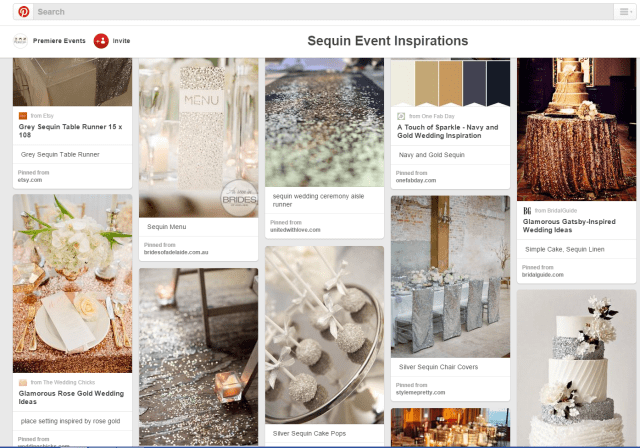Image resolution: width=640 pixels, height=448 pixels.
Task: Select the cream color swatch
Action: [403, 84]
